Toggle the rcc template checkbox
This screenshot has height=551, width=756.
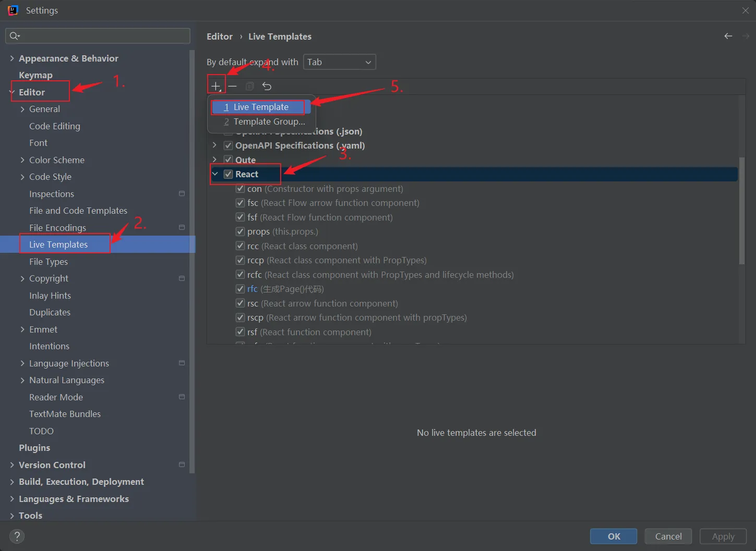pos(240,246)
